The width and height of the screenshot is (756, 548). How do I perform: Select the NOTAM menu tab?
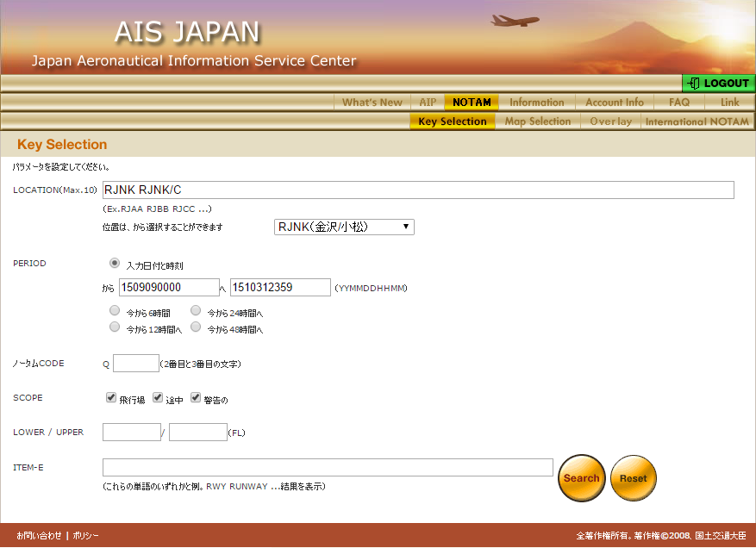point(472,103)
